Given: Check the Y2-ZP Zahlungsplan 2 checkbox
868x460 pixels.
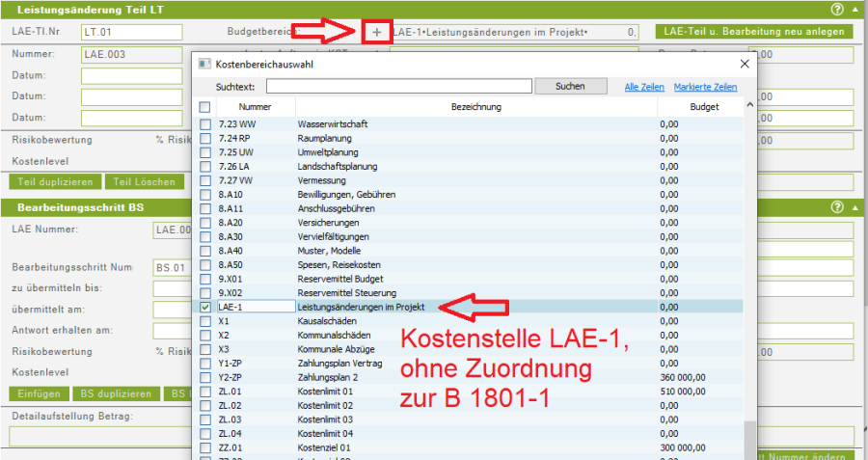Looking at the screenshot, I should coord(204,377).
